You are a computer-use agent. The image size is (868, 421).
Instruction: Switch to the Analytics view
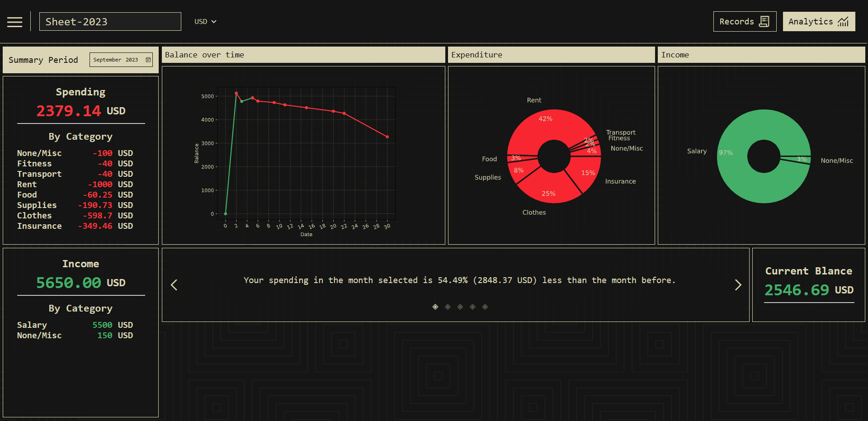click(x=818, y=21)
